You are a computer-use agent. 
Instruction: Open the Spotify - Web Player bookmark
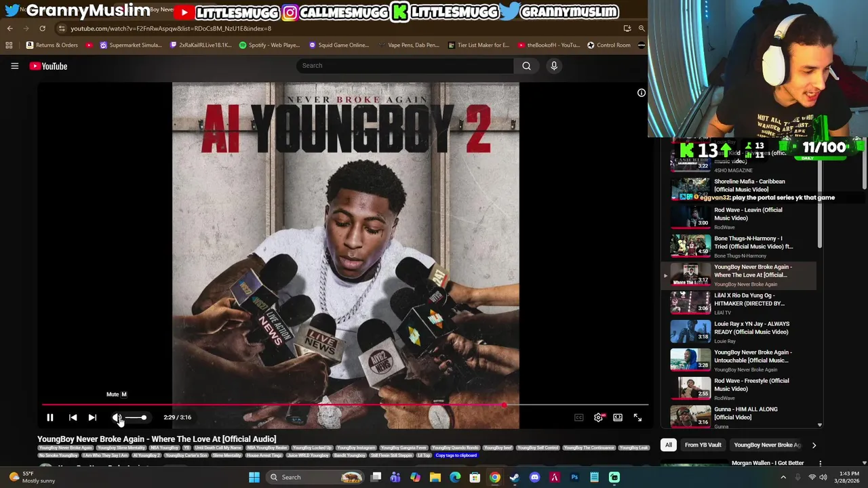coord(269,45)
